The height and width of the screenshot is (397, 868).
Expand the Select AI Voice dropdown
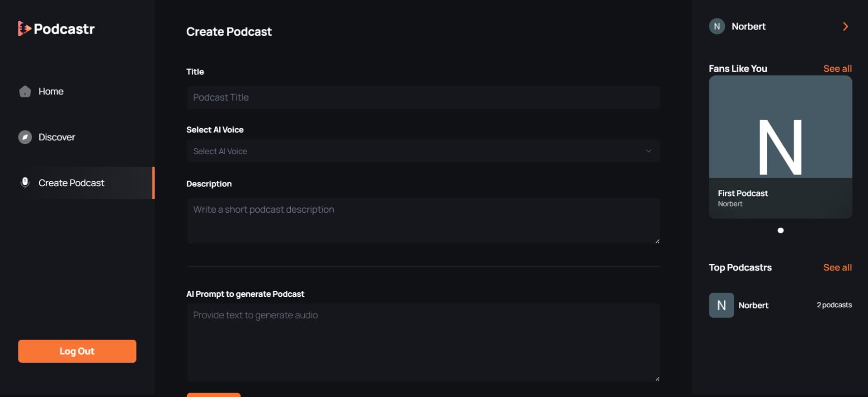point(423,151)
